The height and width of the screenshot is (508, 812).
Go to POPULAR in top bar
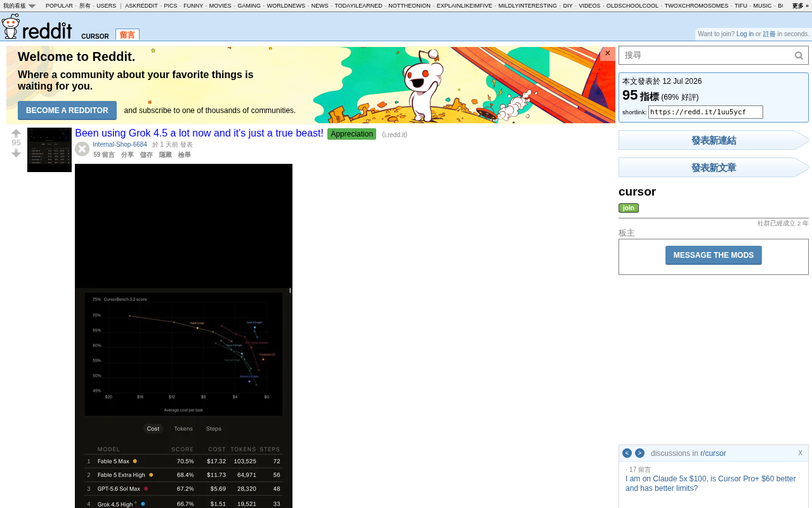point(59,6)
